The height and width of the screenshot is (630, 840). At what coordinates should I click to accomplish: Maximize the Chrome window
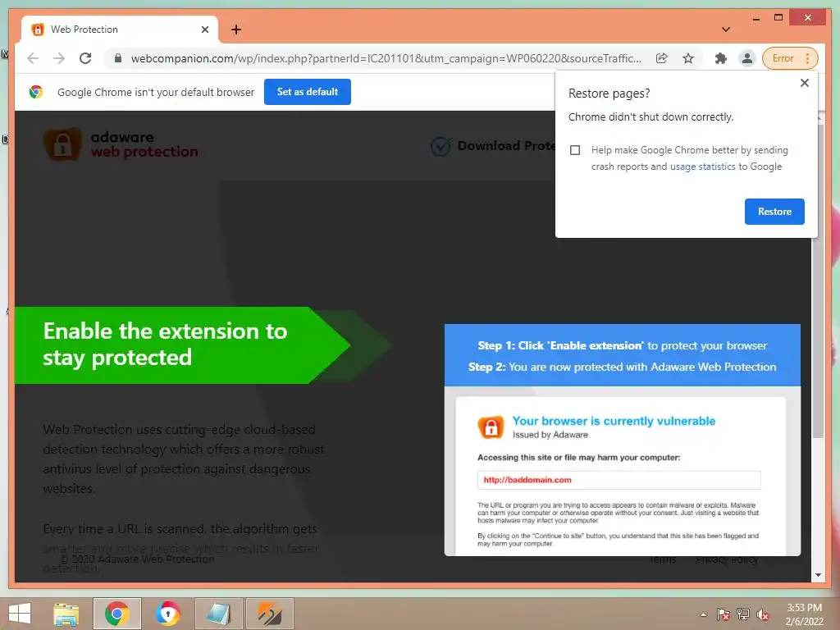tap(778, 18)
